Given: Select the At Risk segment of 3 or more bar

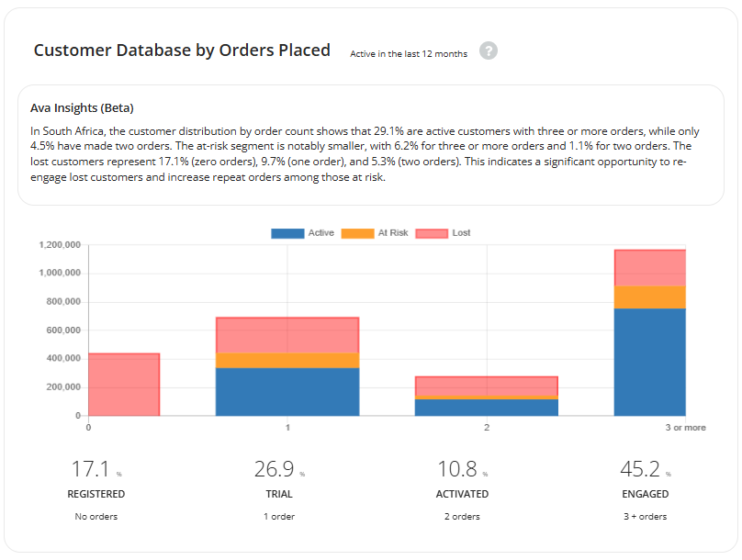Looking at the screenshot, I should click(x=649, y=297).
